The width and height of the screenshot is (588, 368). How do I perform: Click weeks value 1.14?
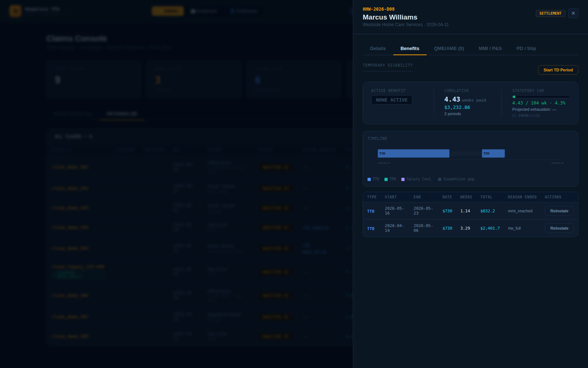coord(465,211)
